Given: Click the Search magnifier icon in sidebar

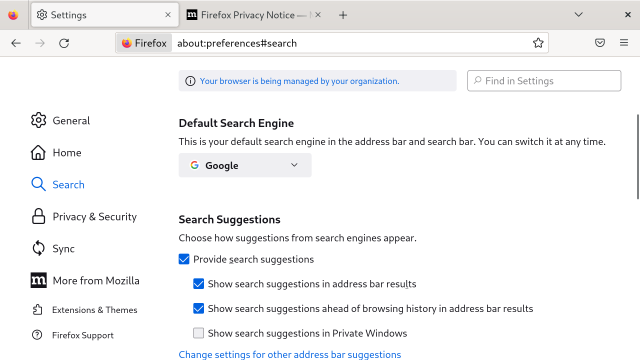Looking at the screenshot, I should [38, 184].
